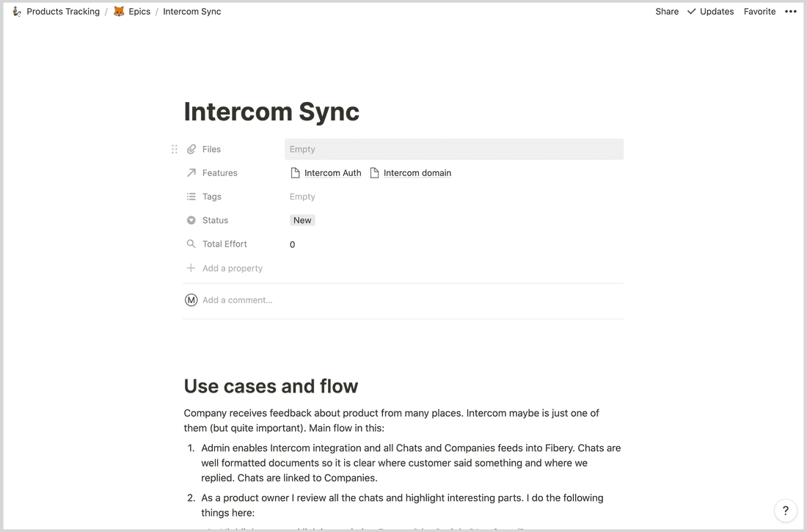Select Intercom Sync in the breadcrumb
The image size is (807, 532).
pyautogui.click(x=191, y=11)
